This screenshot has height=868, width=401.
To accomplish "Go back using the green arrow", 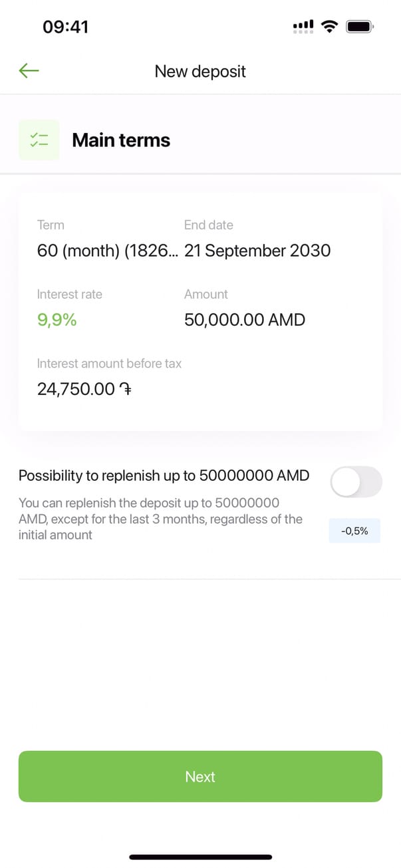I will tap(29, 71).
